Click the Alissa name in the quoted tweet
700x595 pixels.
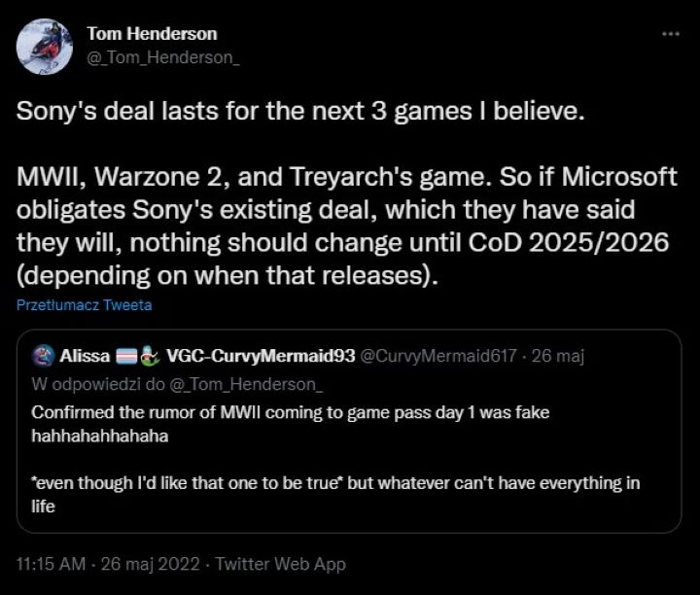tap(86, 356)
